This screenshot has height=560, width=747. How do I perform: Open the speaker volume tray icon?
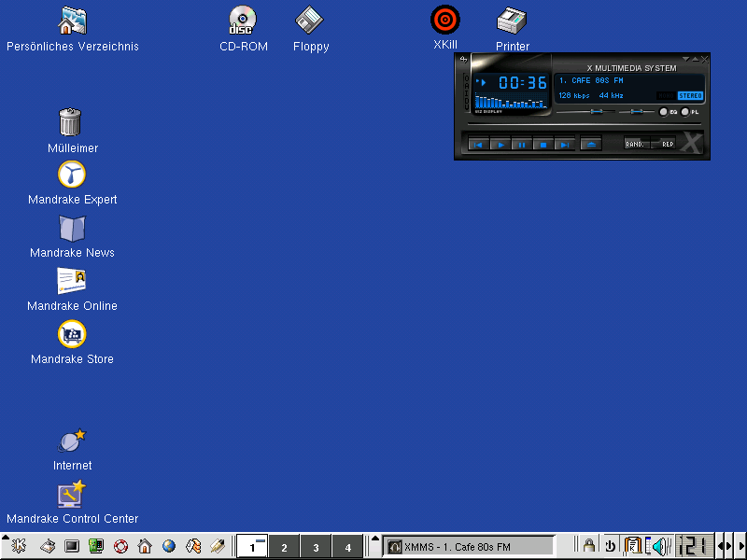(x=661, y=546)
